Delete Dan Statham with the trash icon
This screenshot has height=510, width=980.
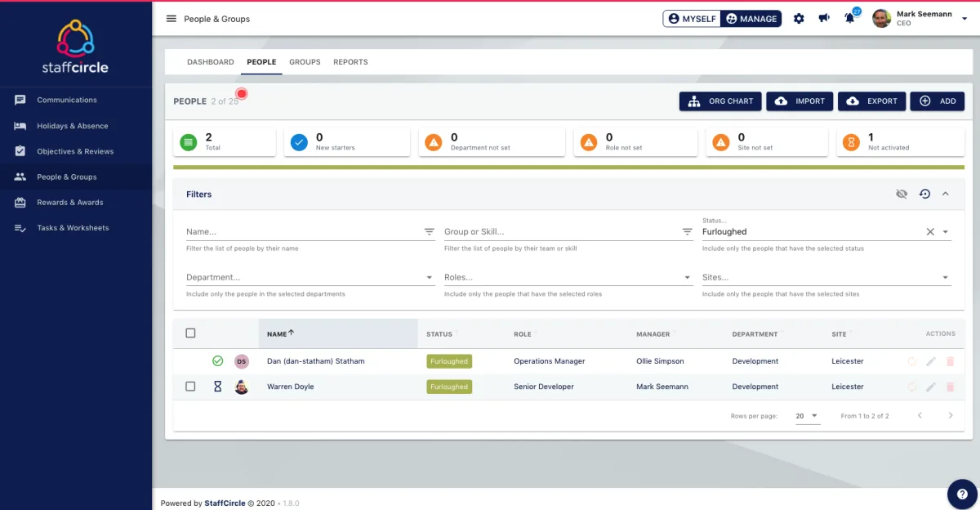[950, 361]
